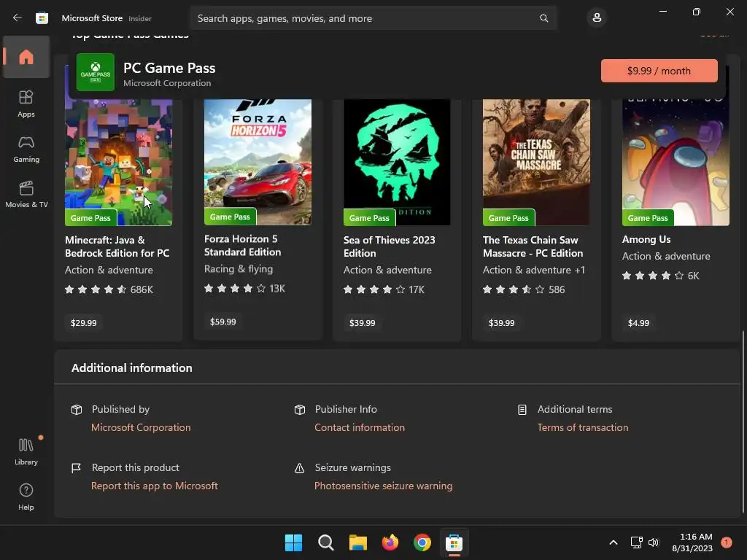The width and height of the screenshot is (747, 560).
Task: Open Forza Horizon 5 cover thumbnail
Action: point(258,162)
